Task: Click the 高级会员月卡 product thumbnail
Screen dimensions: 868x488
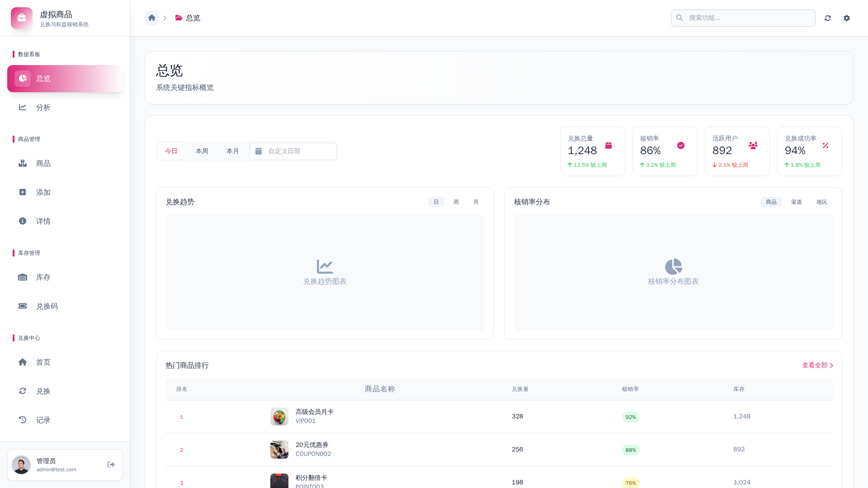Action: [x=279, y=417]
